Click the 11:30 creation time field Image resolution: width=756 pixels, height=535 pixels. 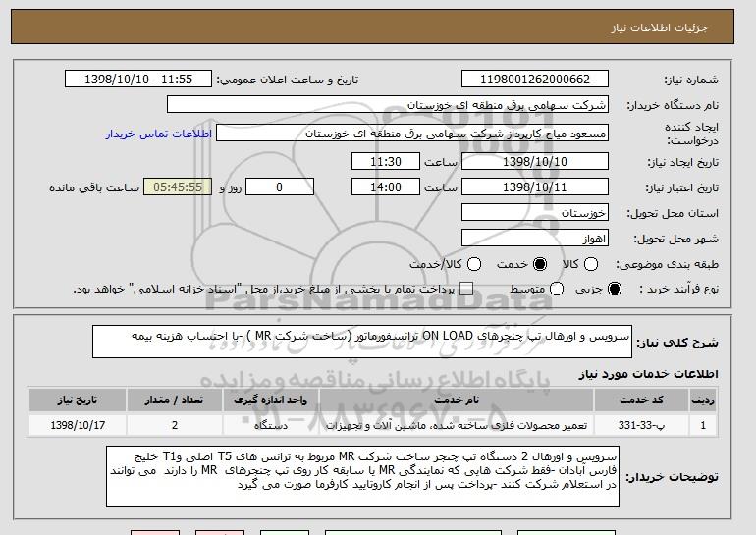coord(386,162)
